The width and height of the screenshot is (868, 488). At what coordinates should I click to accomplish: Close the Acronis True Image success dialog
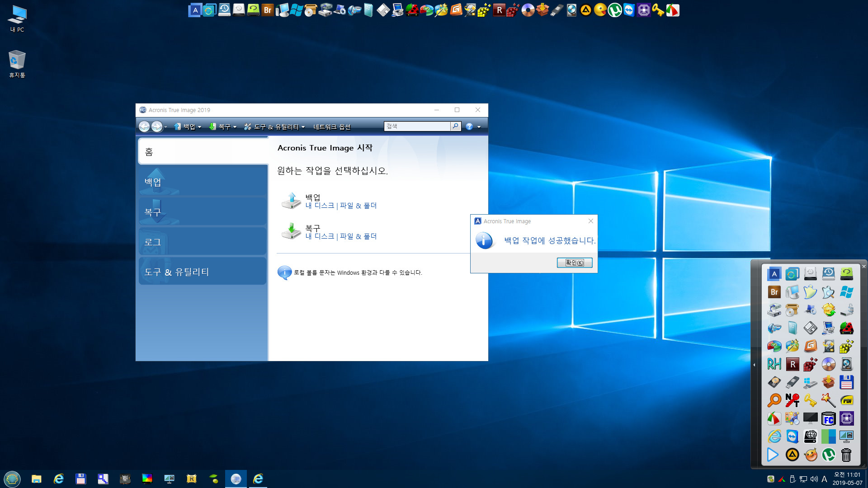[590, 221]
